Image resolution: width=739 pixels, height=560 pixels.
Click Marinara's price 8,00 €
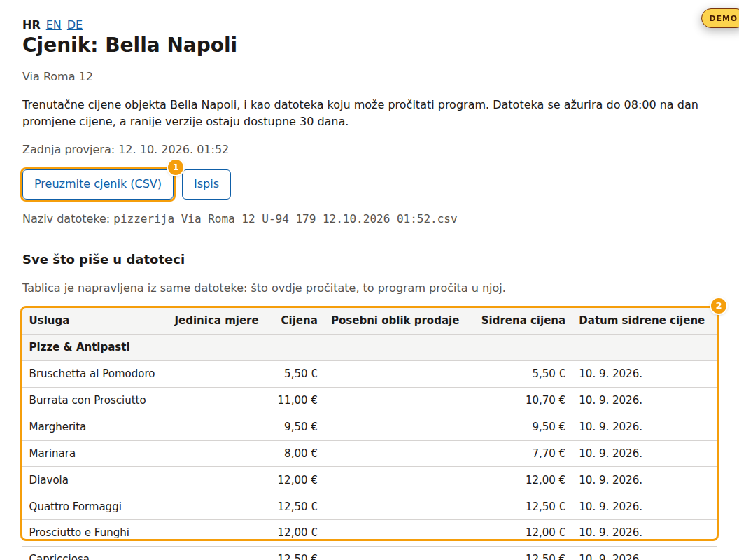[x=301, y=454]
